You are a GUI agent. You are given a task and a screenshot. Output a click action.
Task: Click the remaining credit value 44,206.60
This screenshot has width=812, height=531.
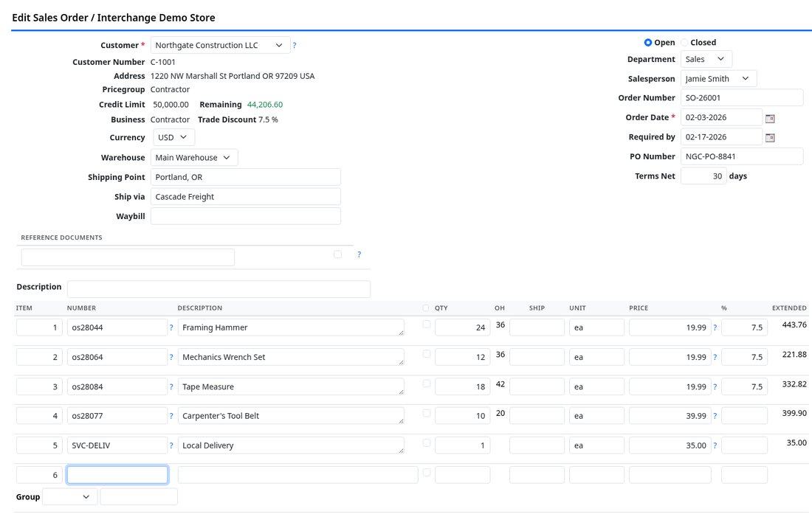[264, 105]
